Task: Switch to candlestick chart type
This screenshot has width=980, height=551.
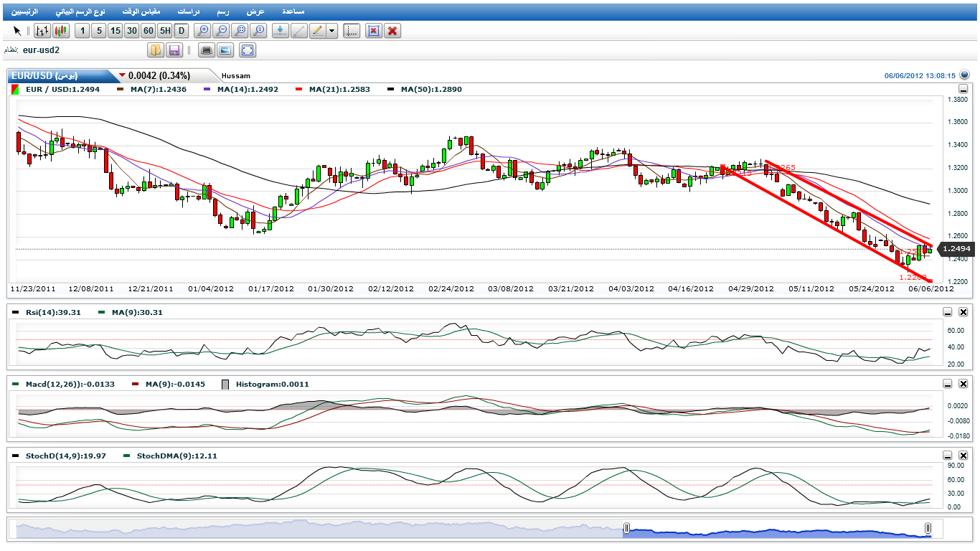Action: pyautogui.click(x=60, y=31)
